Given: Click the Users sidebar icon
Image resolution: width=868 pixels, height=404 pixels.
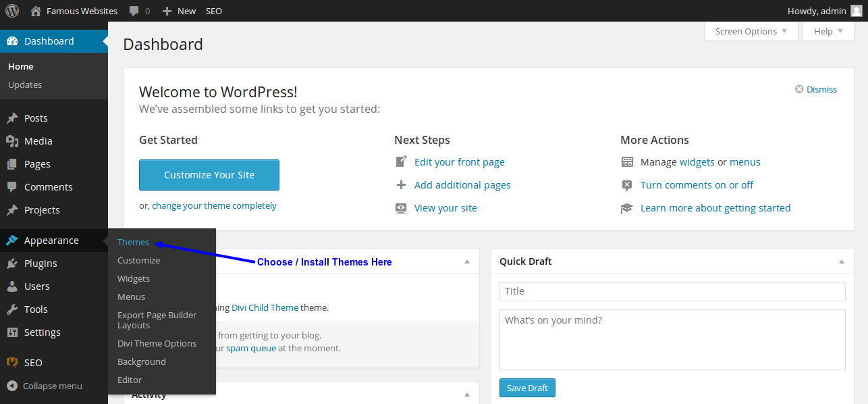Looking at the screenshot, I should (x=14, y=286).
